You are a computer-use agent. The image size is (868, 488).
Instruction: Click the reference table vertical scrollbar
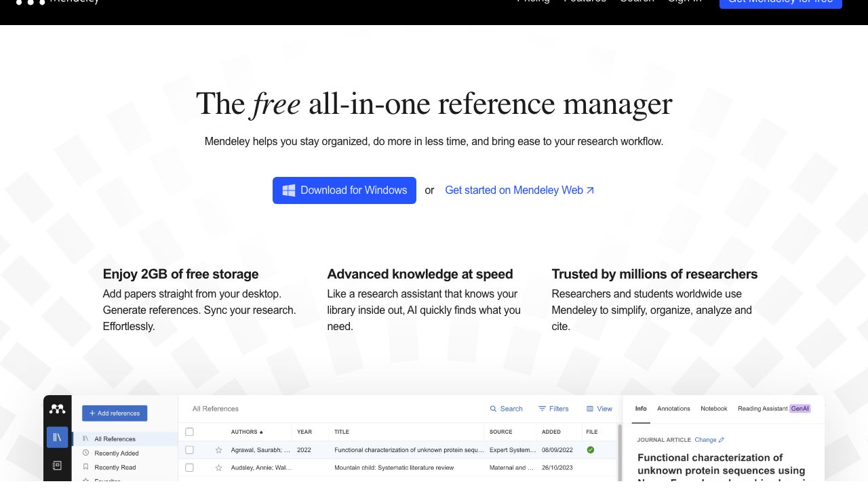click(620, 452)
